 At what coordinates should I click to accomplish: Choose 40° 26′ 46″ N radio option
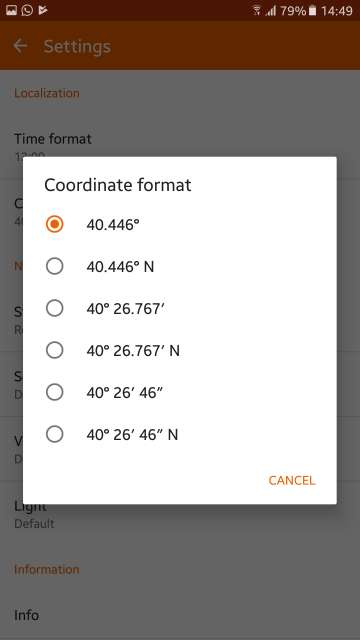[x=54, y=434]
